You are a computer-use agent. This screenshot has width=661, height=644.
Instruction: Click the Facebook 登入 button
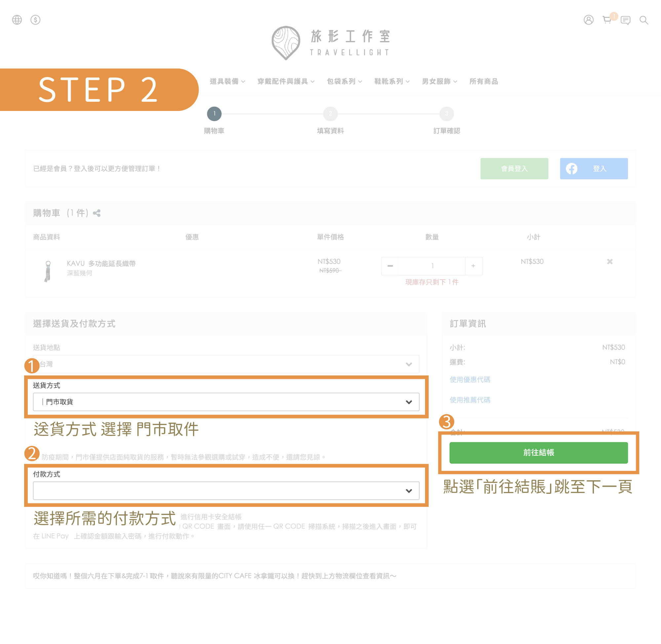593,168
